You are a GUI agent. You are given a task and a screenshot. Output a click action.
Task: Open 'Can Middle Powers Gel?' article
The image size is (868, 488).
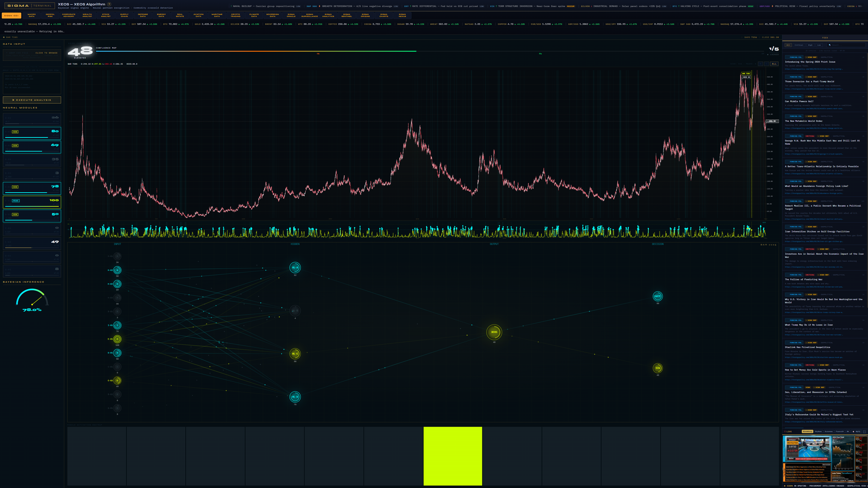(x=799, y=101)
